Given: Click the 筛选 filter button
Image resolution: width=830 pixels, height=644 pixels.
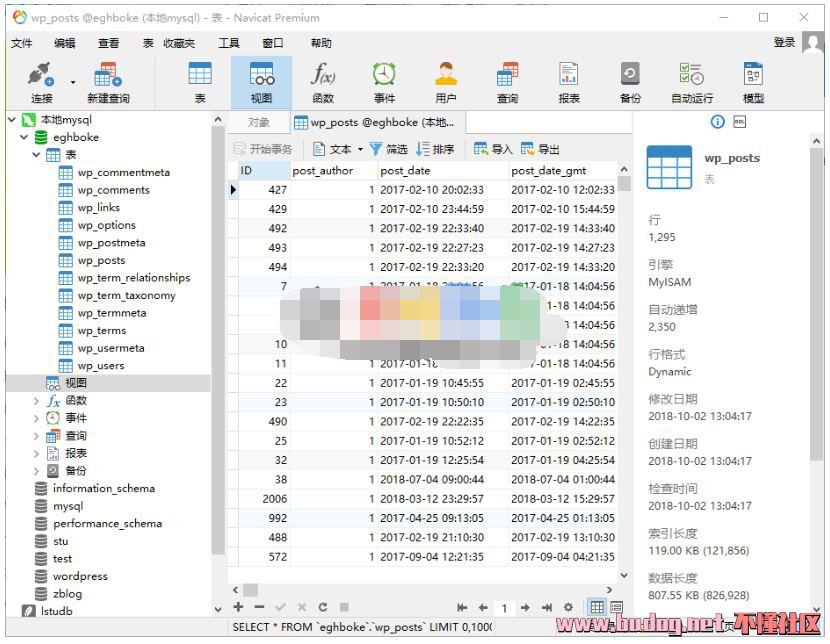Looking at the screenshot, I should click(389, 149).
